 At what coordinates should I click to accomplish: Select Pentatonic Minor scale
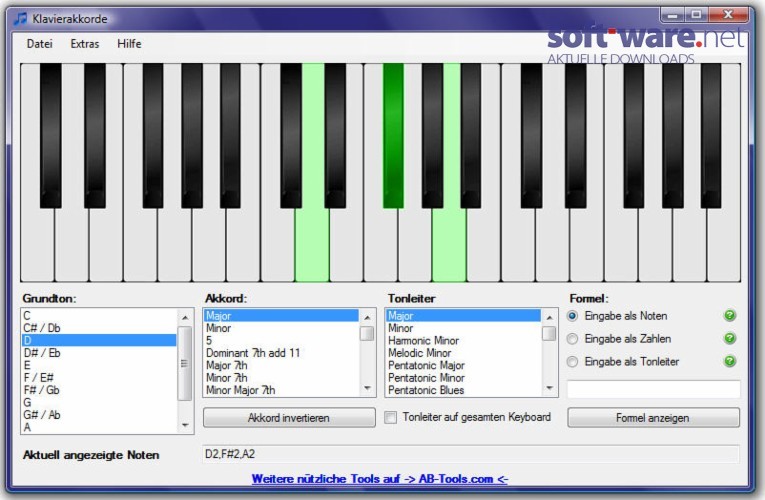464,378
